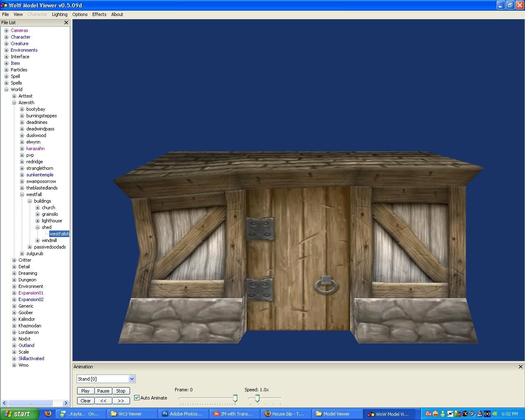Expand the Character tree node
Image resolution: width=525 pixels, height=420 pixels.
[7, 37]
